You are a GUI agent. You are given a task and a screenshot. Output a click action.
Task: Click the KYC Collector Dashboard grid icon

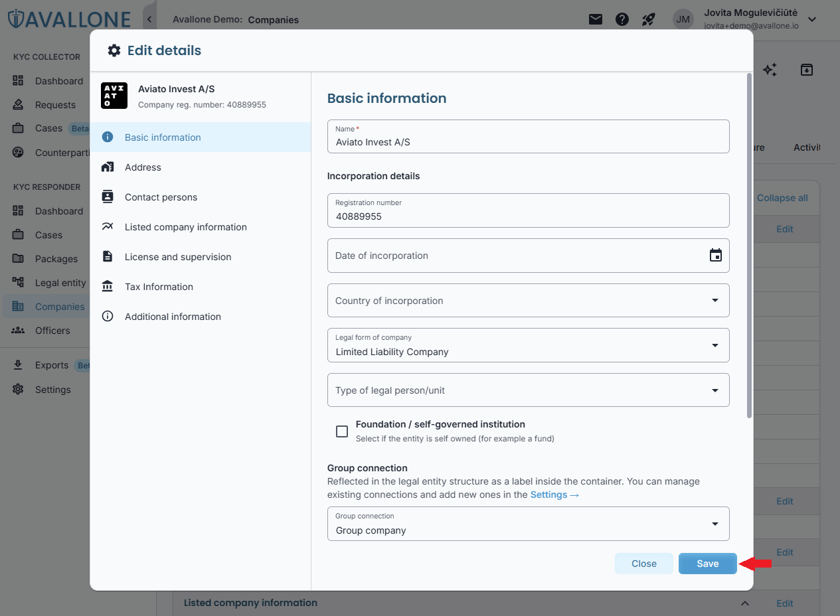[x=18, y=81]
